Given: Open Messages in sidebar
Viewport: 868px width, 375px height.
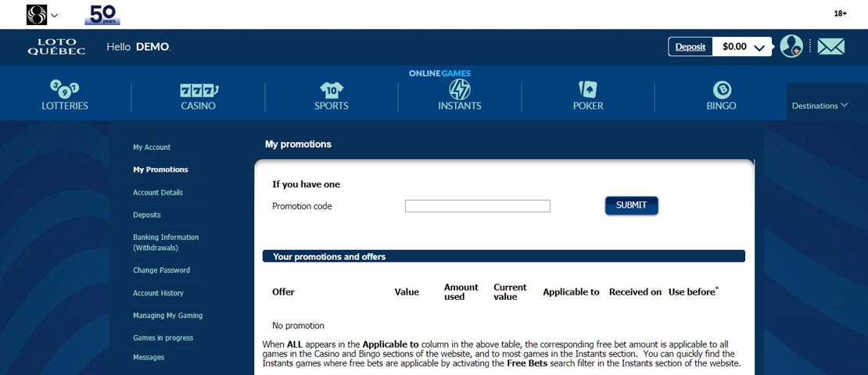Looking at the screenshot, I should point(149,357).
